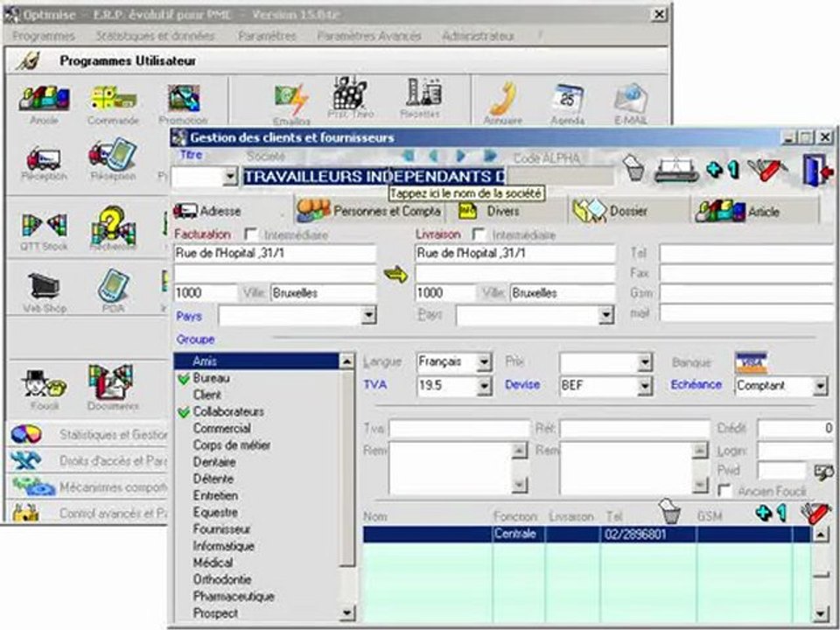Viewport: 840px width, 630px height.
Task: Open the TVA dropdown showing 19.5
Action: (484, 385)
